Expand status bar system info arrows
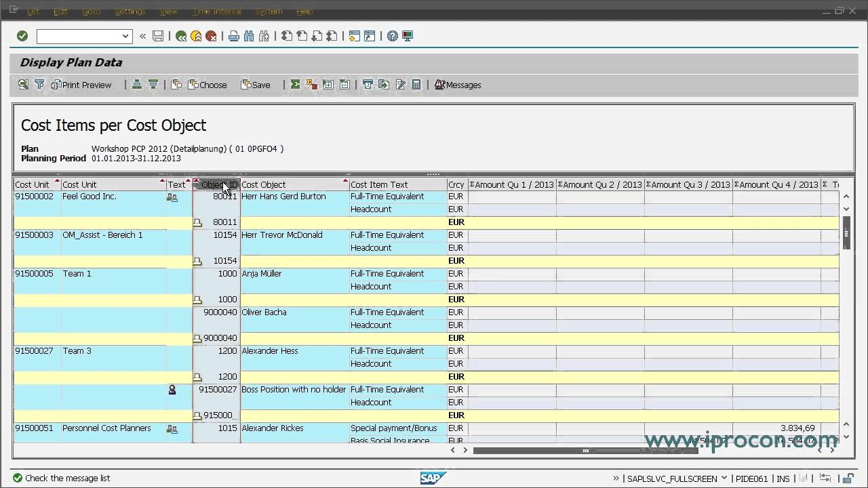The height and width of the screenshot is (488, 868). pos(617,479)
